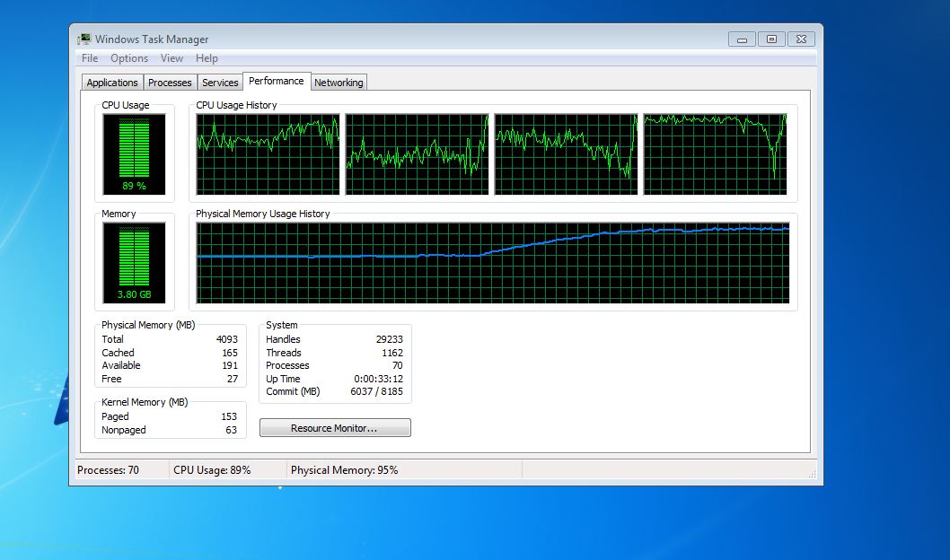Click the Cached memory value 165
This screenshot has height=560, width=950.
tap(230, 353)
